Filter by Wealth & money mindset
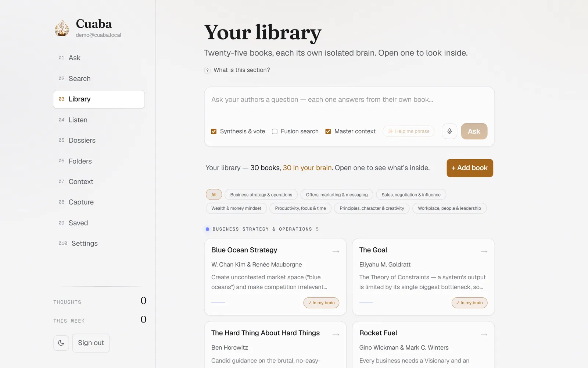588x368 pixels. (236, 208)
